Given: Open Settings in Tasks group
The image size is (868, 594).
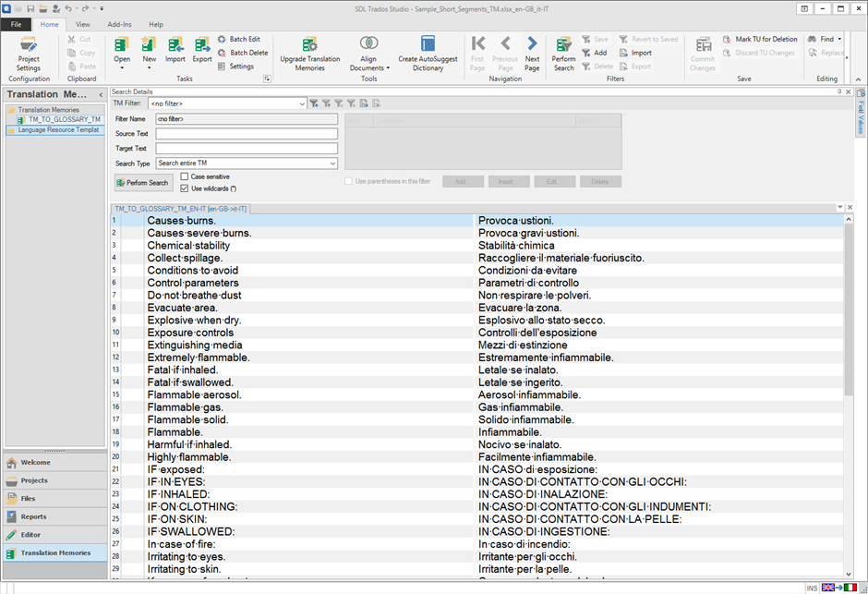Looking at the screenshot, I should [x=235, y=66].
